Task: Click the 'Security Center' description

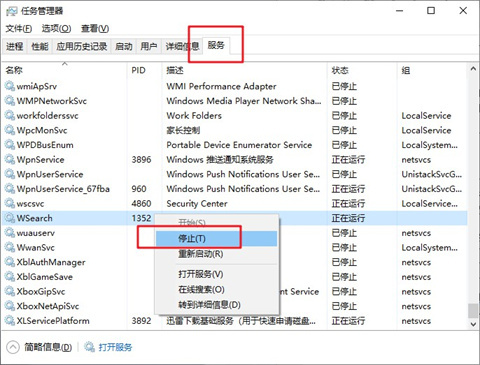Action: pyautogui.click(x=197, y=203)
